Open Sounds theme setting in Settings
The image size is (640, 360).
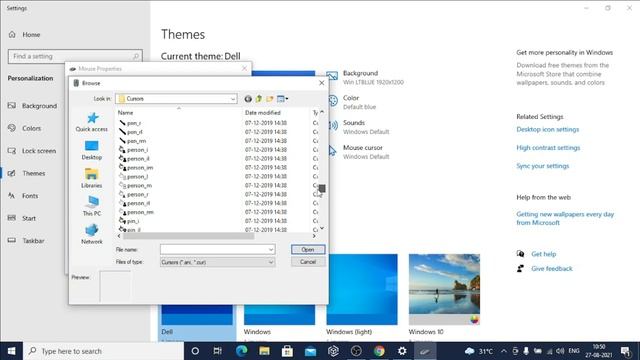[x=358, y=127]
